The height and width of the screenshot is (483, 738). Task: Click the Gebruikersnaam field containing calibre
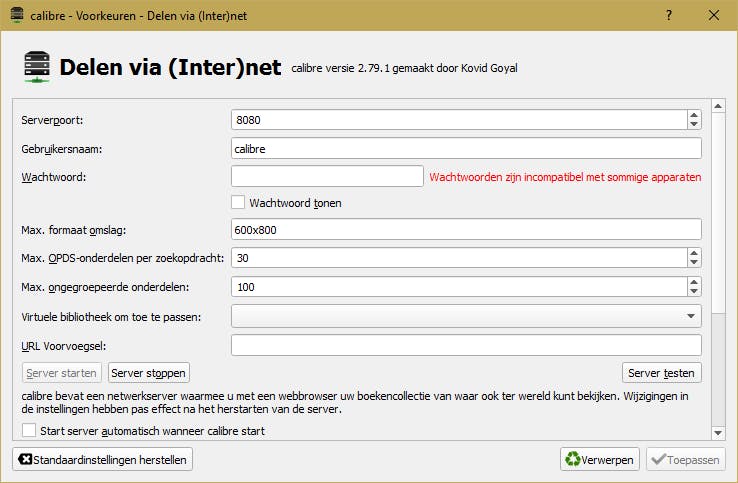[x=466, y=149]
